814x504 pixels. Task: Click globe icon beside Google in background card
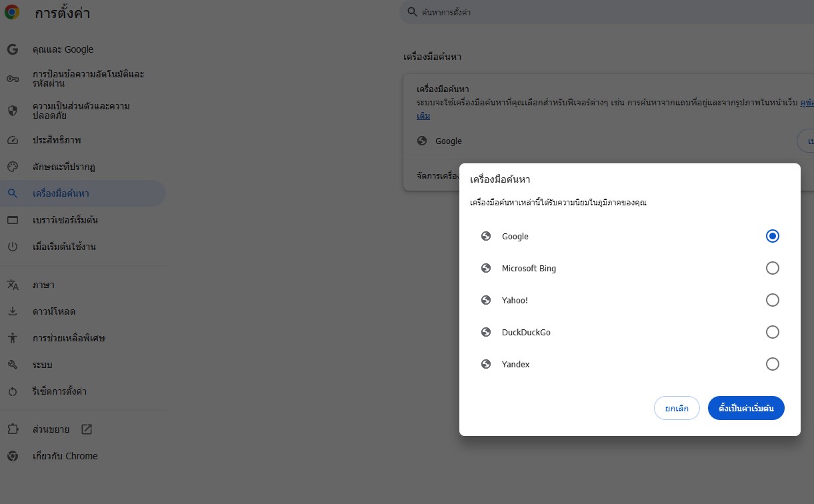pyautogui.click(x=422, y=141)
